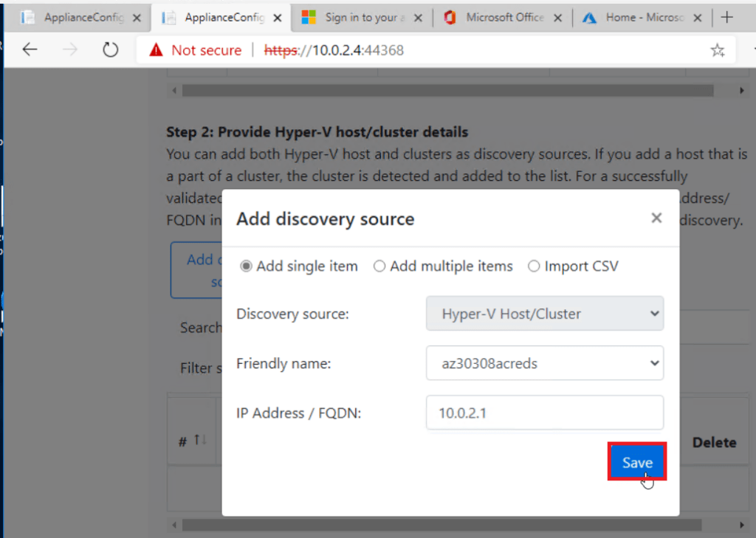Click the bookmark star in the address bar

coord(718,49)
